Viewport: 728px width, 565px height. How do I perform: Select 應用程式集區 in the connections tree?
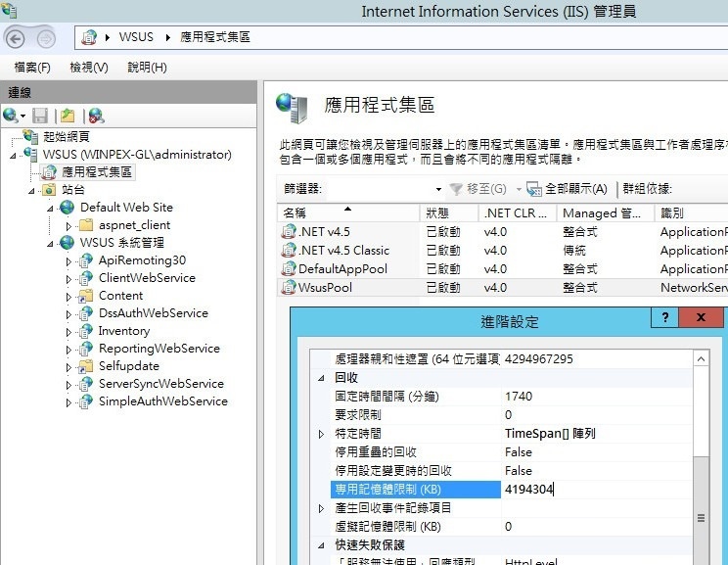point(97,172)
